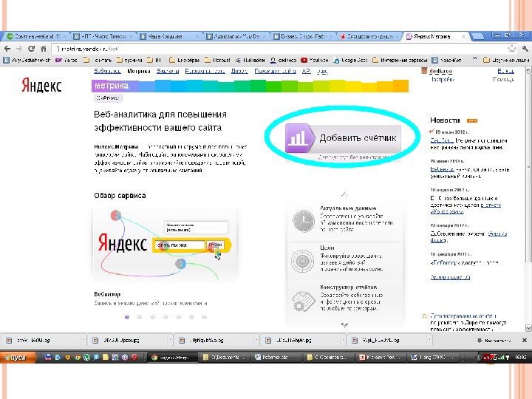This screenshot has height=399, width=532.
Task: Open the dedkaroo user account link
Action: click(x=440, y=71)
